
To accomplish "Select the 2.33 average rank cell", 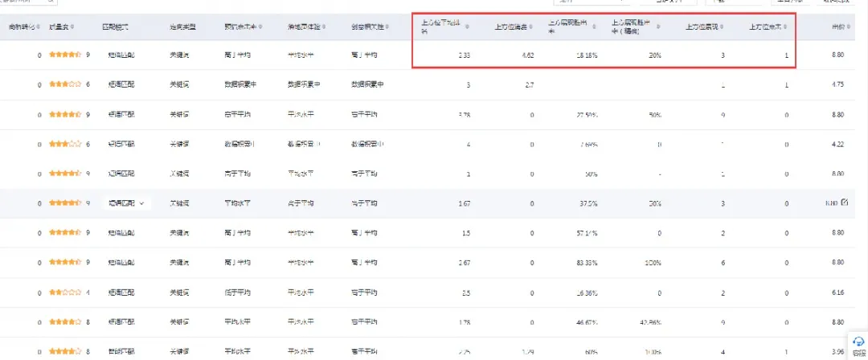I will (465, 55).
